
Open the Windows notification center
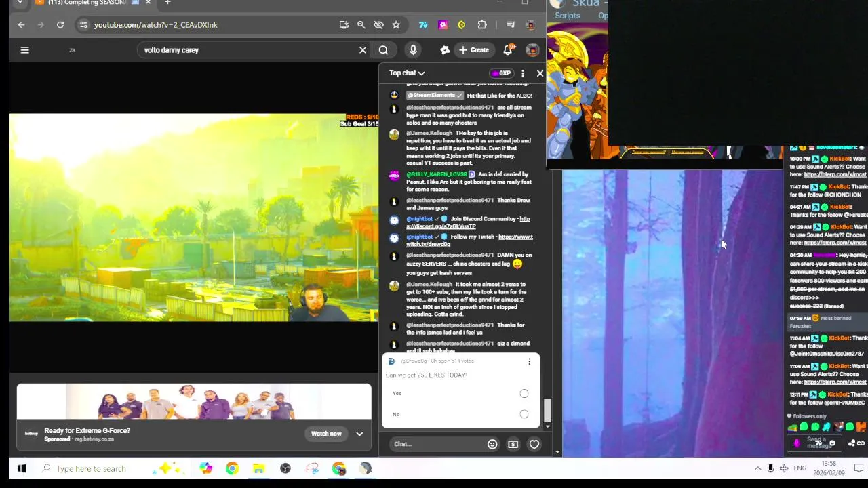858,469
